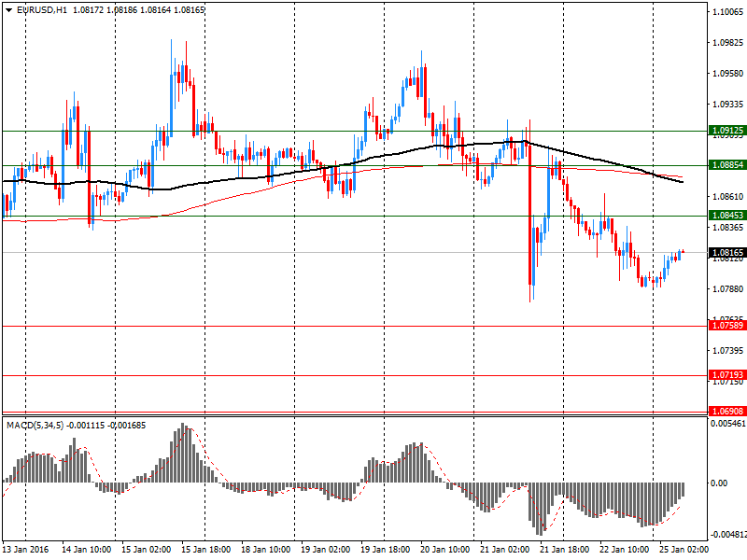Click the red 1.06908 support level label
The image size is (747, 560).
(x=727, y=411)
